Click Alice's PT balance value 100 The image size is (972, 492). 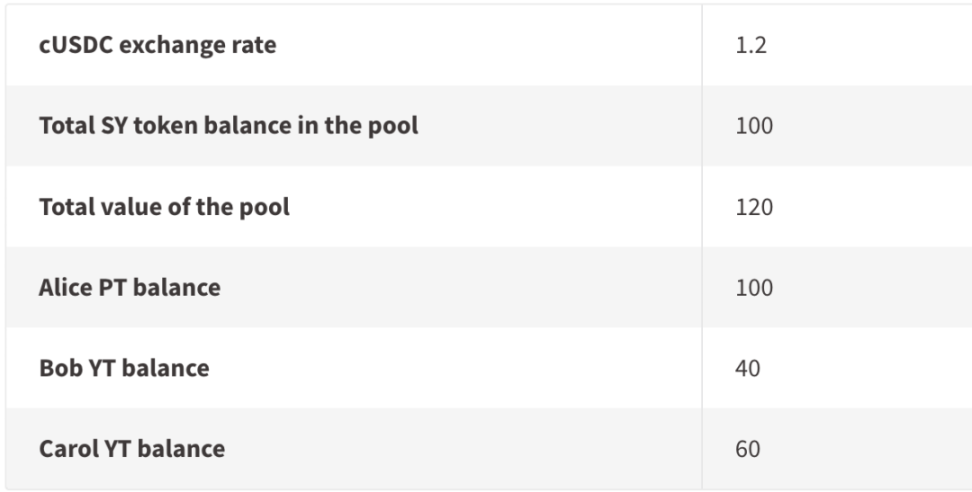click(x=754, y=287)
